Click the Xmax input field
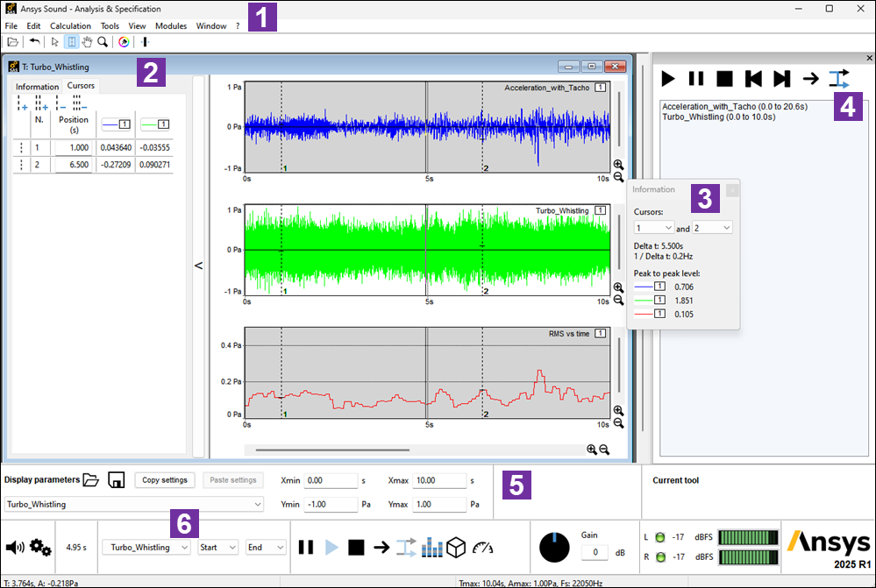Viewport: 876px width, 588px height. pyautogui.click(x=438, y=481)
